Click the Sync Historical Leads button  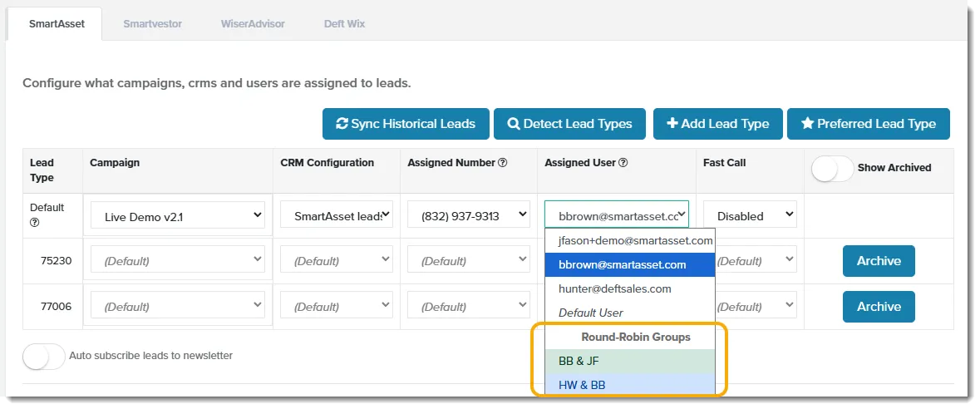[x=405, y=124]
